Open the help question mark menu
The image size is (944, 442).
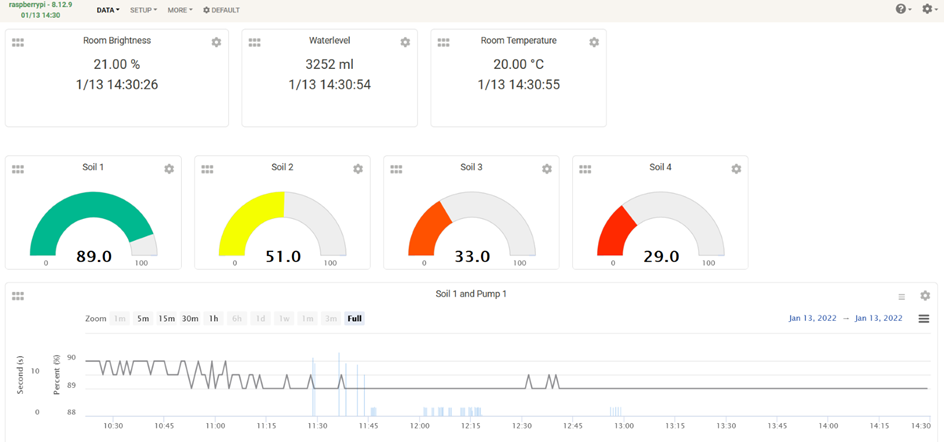pyautogui.click(x=902, y=9)
